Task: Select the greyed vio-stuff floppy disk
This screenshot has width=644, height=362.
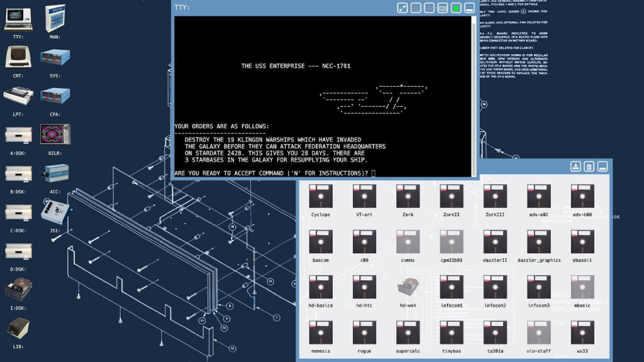Action: pyautogui.click(x=539, y=333)
